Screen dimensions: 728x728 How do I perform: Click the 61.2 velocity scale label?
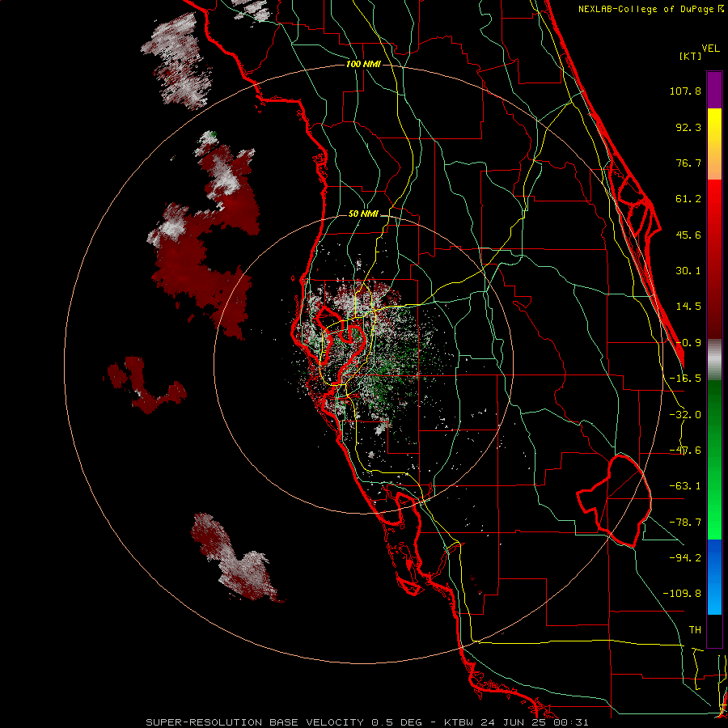(x=688, y=199)
